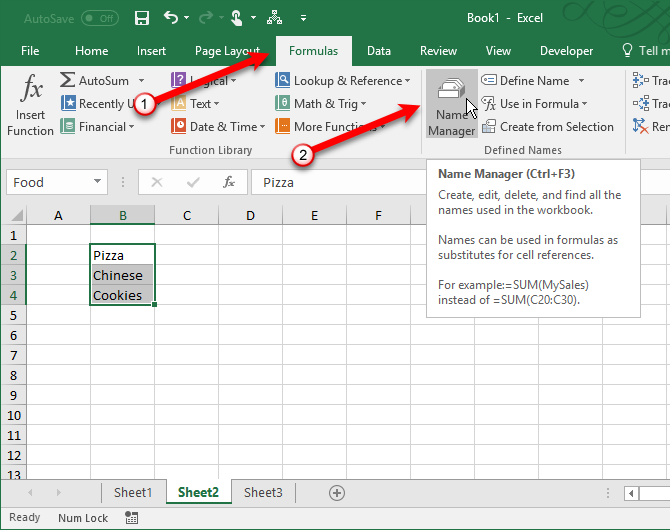Click the Financial functions icon

point(68,127)
